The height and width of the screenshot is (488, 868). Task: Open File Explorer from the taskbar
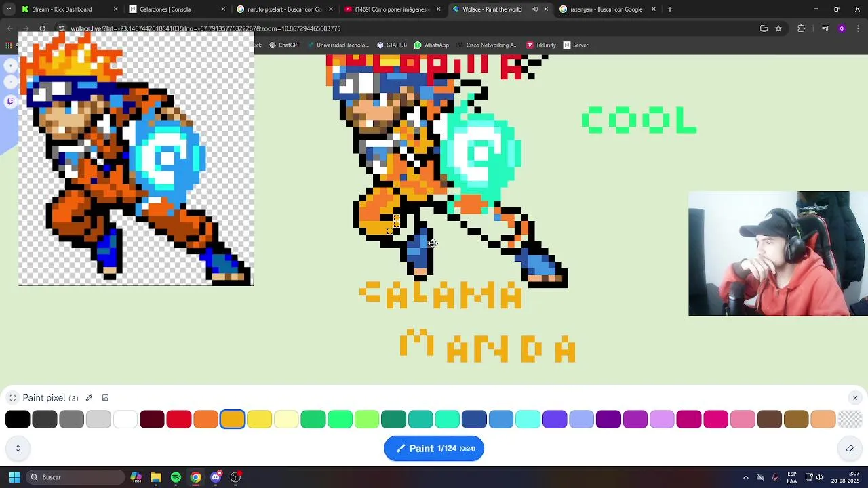tap(156, 477)
